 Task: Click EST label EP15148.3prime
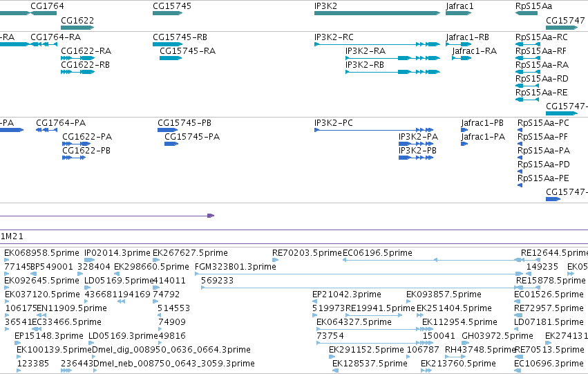pyautogui.click(x=49, y=336)
